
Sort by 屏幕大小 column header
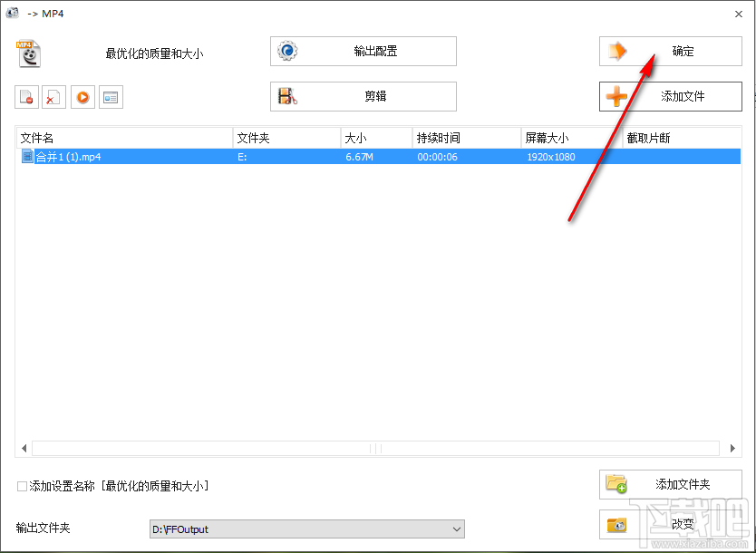point(572,138)
